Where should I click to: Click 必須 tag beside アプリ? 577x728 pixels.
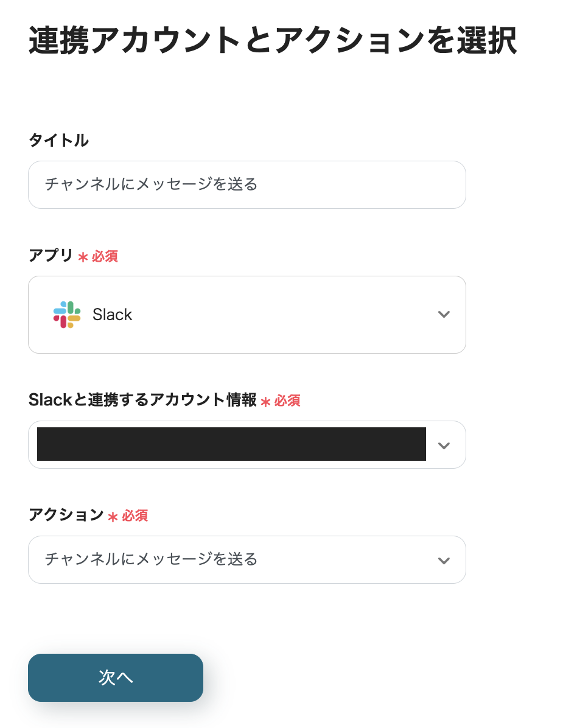[x=105, y=256]
